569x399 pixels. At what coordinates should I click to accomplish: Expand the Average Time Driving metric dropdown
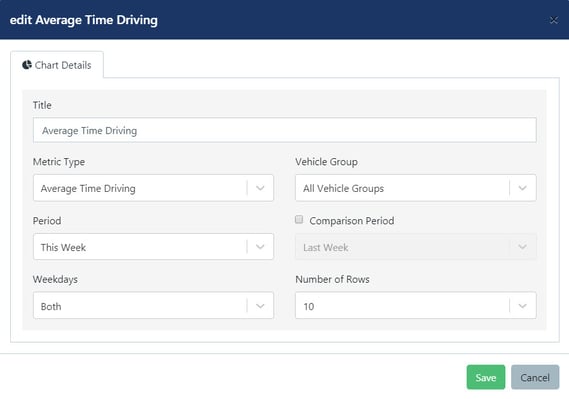[153, 188]
